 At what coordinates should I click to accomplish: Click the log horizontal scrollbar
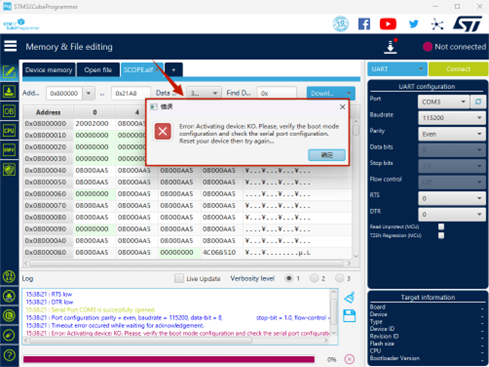(x=141, y=341)
